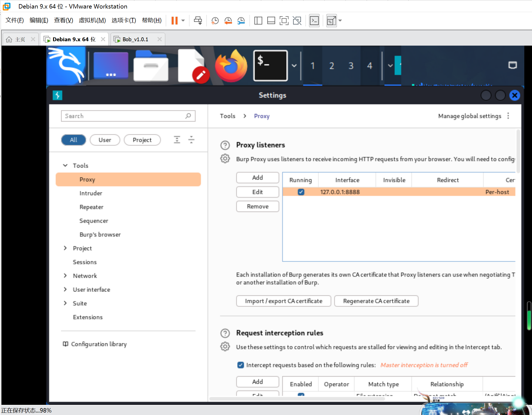This screenshot has width=532, height=415.
Task: Click the Burp Suite logo in Settings titlebar
Action: (57, 95)
